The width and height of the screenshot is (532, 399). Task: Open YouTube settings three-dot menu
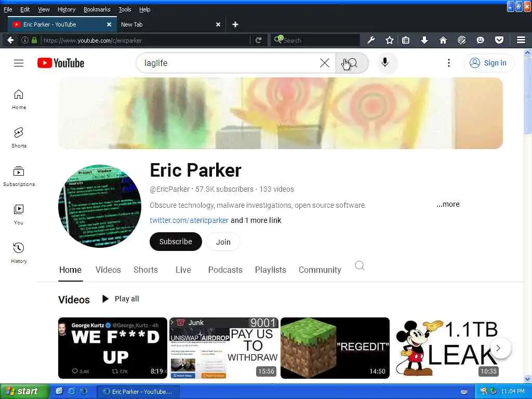[448, 63]
